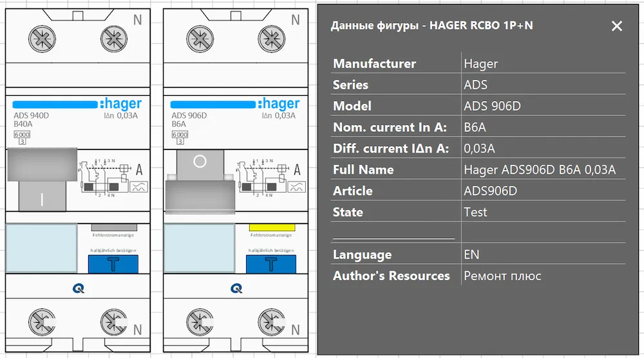Click the Full Name property label
The width and height of the screenshot is (644, 358).
pyautogui.click(x=363, y=169)
